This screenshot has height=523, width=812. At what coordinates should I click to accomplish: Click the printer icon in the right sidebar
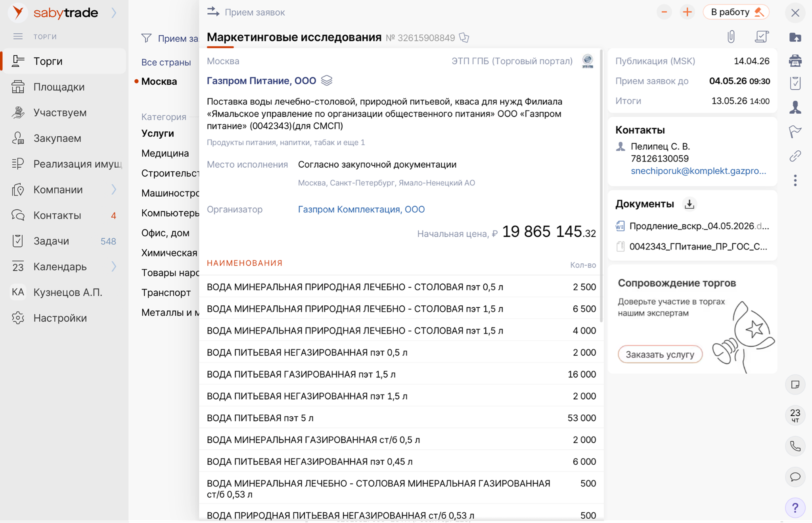click(795, 61)
